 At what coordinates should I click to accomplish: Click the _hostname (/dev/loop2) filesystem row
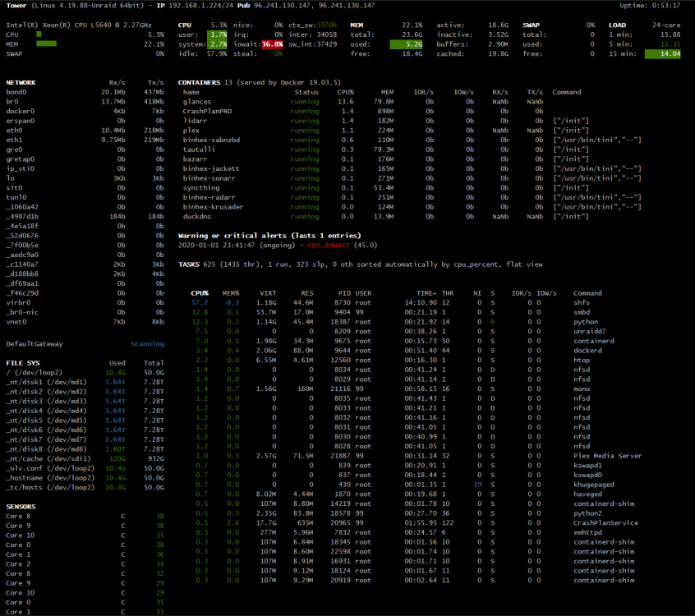tap(85, 478)
